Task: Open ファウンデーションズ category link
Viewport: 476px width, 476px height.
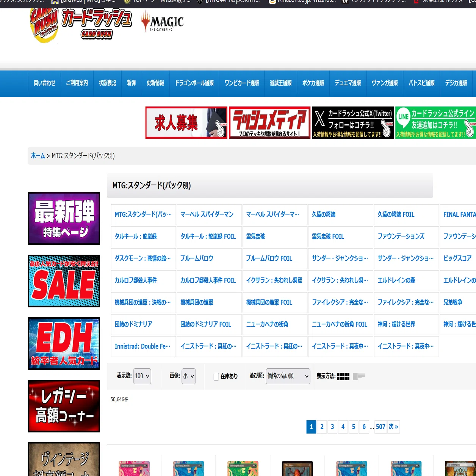Action: [x=406, y=236]
